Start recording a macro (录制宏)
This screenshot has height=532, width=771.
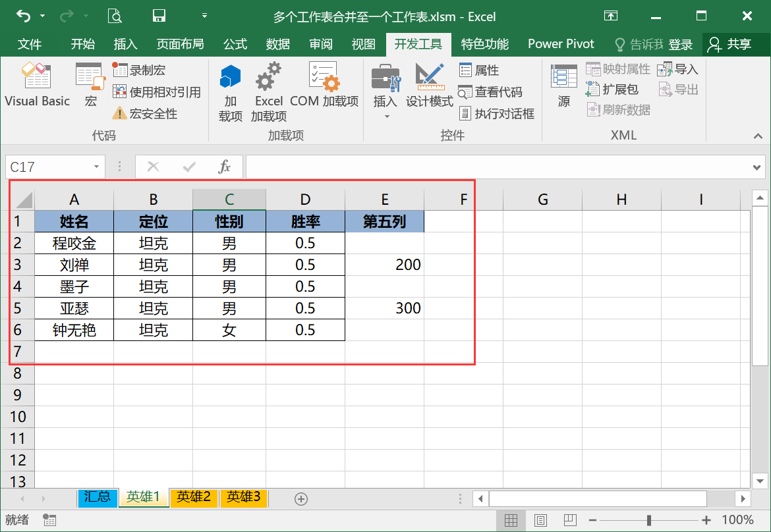pos(138,70)
